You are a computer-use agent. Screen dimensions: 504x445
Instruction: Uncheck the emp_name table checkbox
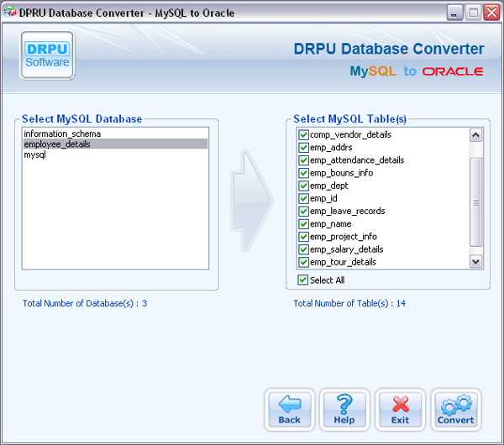pyautogui.click(x=303, y=224)
